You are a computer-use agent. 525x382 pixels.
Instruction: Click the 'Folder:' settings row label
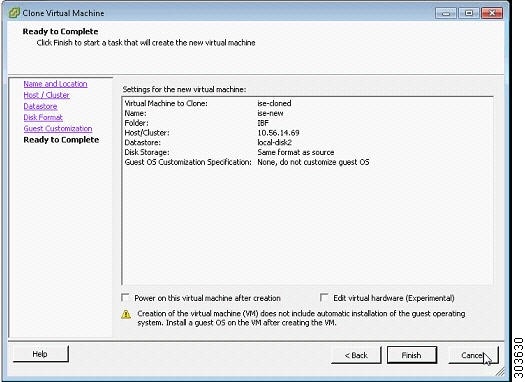pyautogui.click(x=136, y=123)
